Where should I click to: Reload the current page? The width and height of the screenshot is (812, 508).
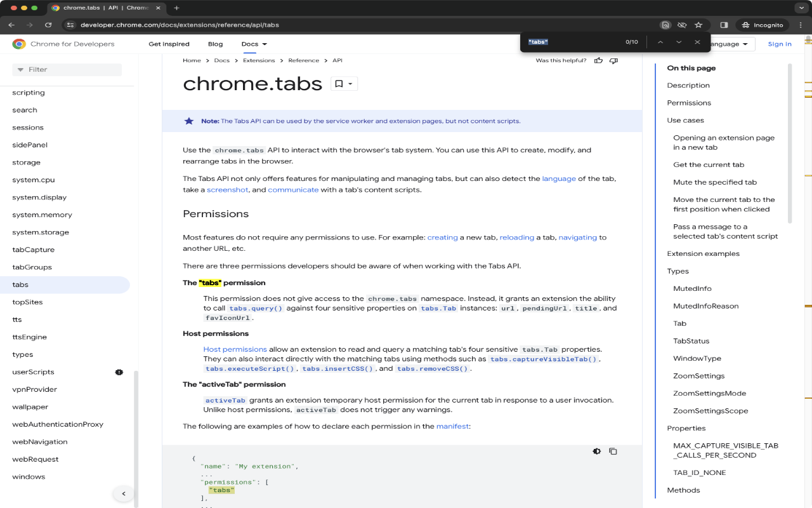pyautogui.click(x=49, y=25)
